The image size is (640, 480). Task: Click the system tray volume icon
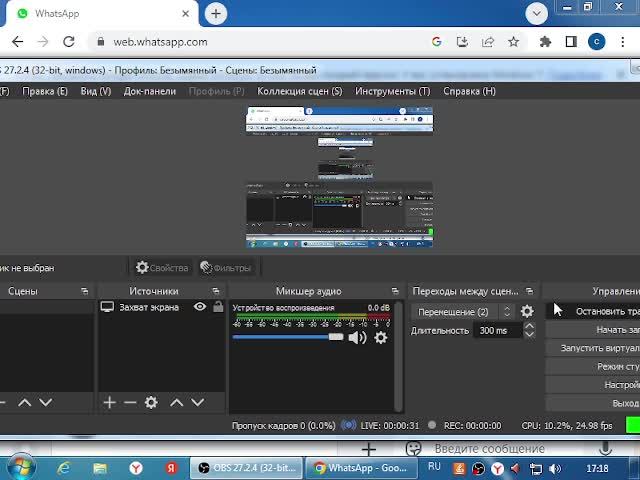(x=555, y=469)
